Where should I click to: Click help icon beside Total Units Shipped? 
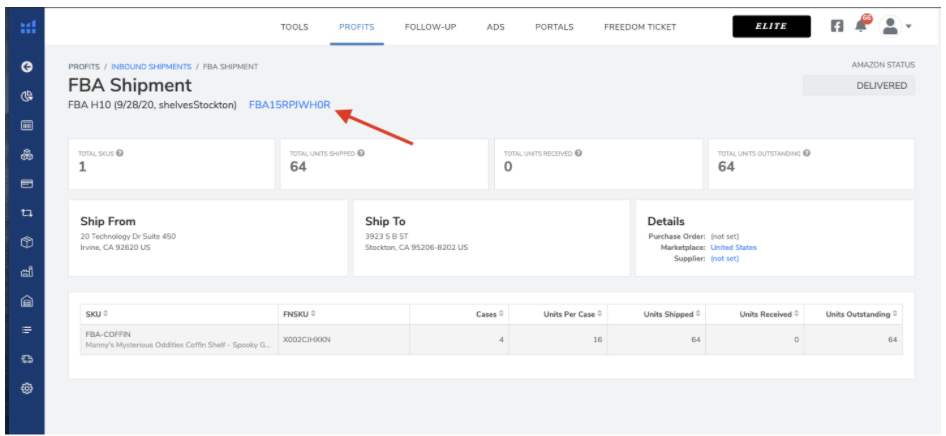point(361,153)
